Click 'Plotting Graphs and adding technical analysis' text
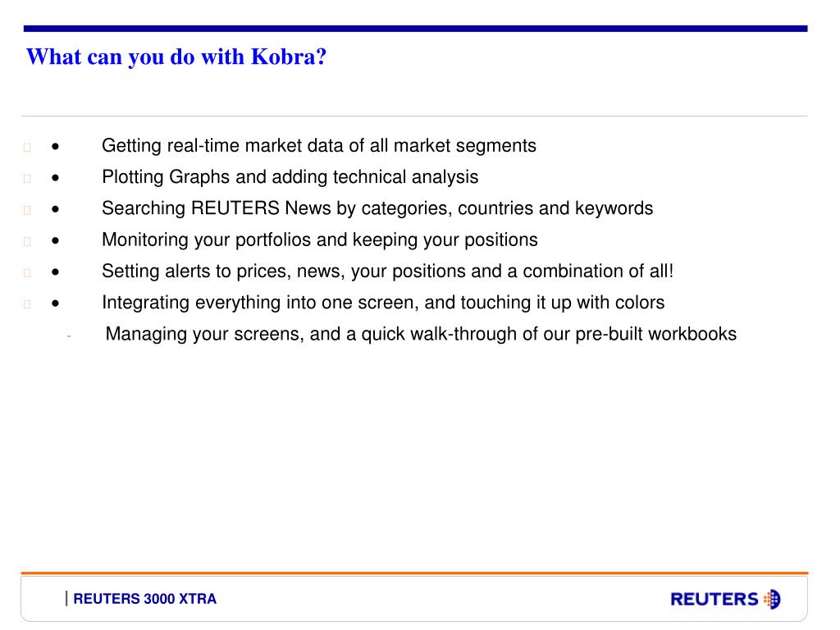The height and width of the screenshot is (630, 840). pos(290,177)
